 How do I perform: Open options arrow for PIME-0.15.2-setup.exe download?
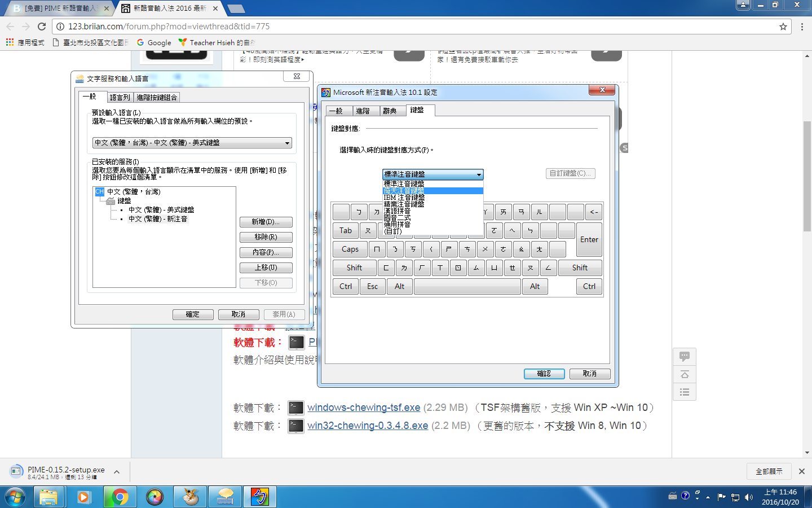(117, 472)
